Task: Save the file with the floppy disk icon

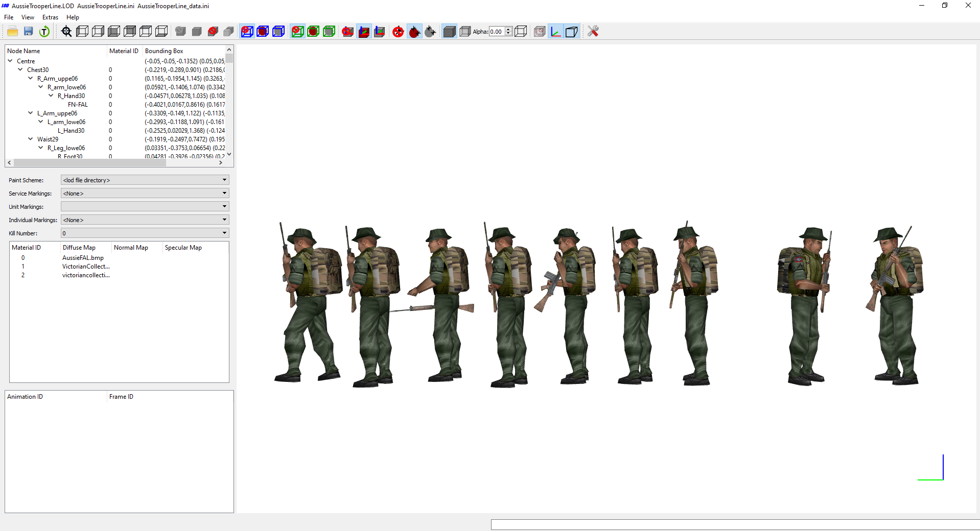Action: point(29,32)
